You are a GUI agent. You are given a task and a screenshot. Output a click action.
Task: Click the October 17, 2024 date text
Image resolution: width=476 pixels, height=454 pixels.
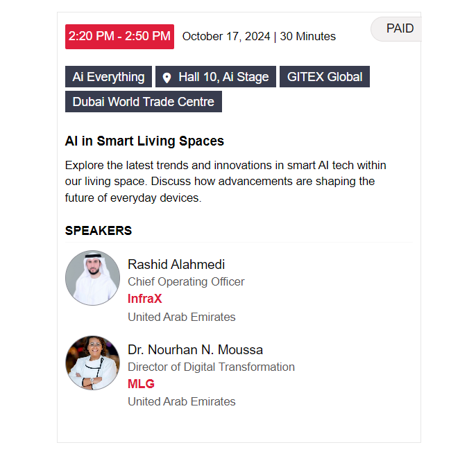pos(226,37)
